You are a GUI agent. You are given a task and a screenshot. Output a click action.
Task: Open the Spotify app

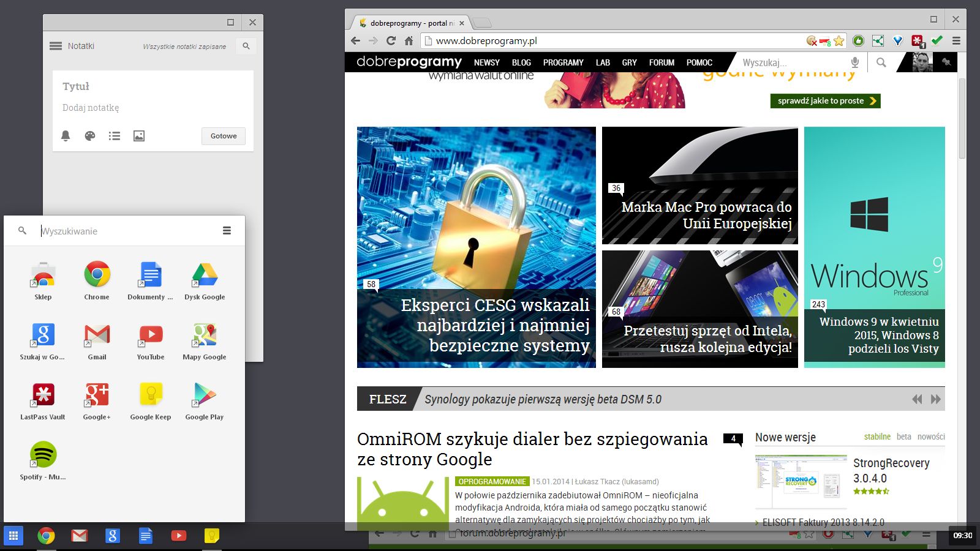(x=43, y=461)
